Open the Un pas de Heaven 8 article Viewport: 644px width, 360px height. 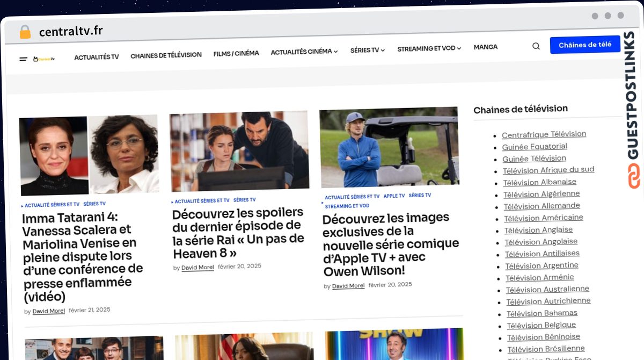238,233
